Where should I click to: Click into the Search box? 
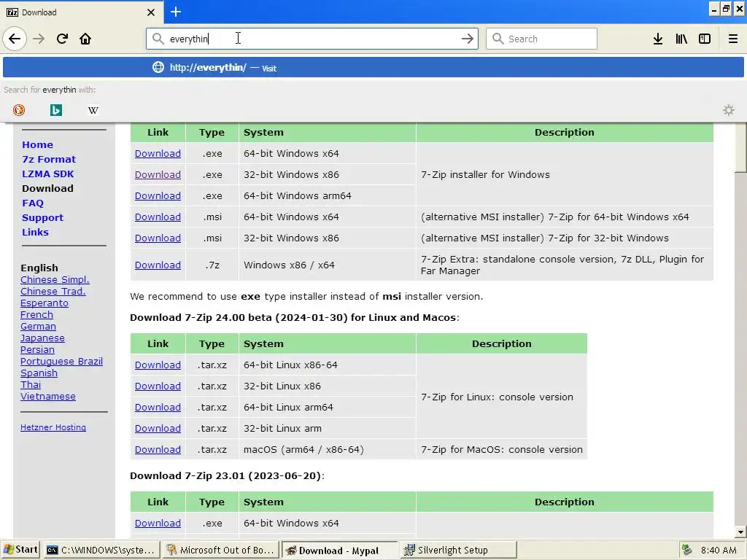[541, 39]
